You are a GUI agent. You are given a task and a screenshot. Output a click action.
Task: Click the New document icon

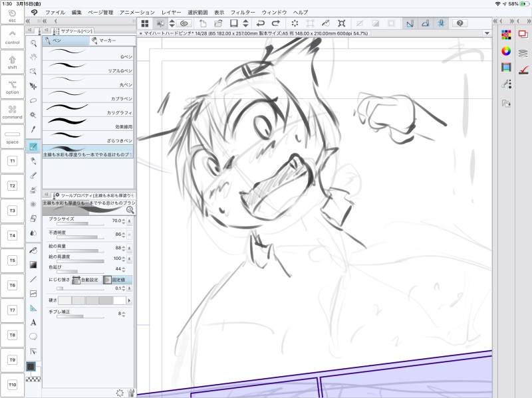[203, 23]
